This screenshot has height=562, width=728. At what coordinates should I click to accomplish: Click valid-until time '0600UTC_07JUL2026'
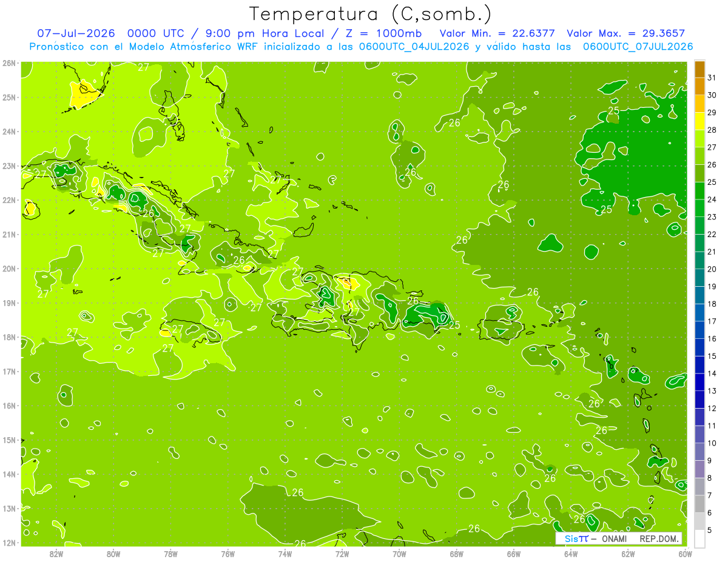pyautogui.click(x=638, y=47)
